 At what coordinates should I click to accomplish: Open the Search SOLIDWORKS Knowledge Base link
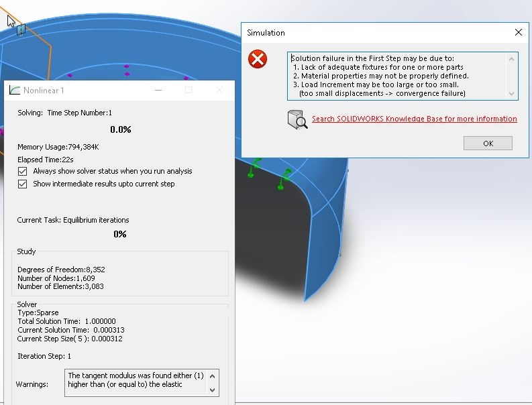(415, 119)
